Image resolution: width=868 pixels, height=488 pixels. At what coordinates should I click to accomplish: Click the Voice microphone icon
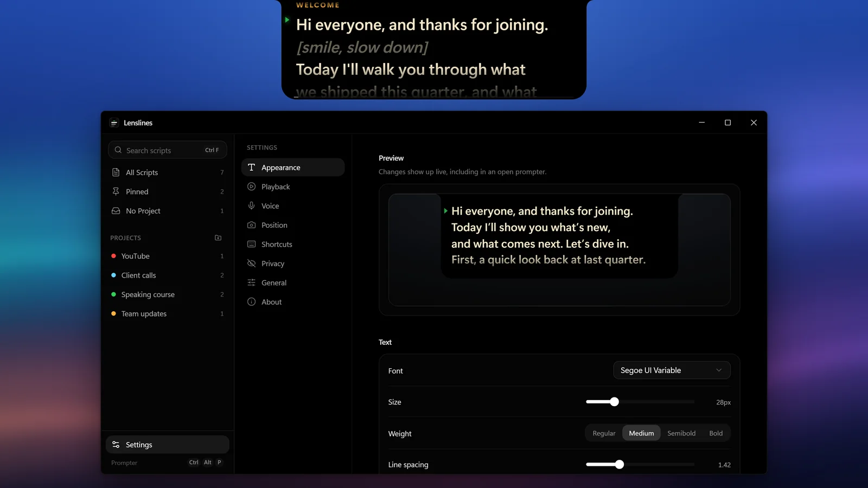coord(251,206)
